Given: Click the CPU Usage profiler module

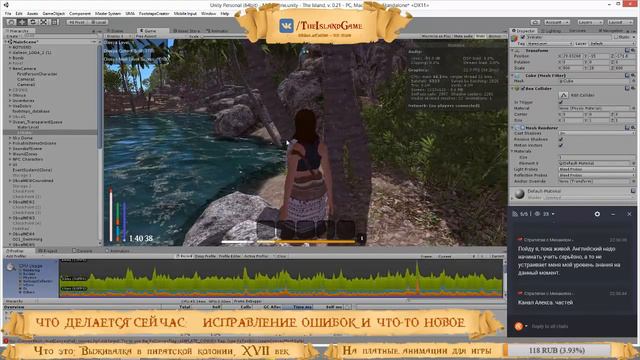Looking at the screenshot, I should tap(30, 279).
